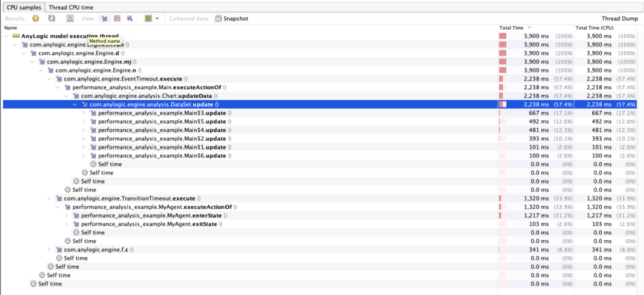Click the Thread Dump button
The image size is (644, 295).
tap(620, 18)
